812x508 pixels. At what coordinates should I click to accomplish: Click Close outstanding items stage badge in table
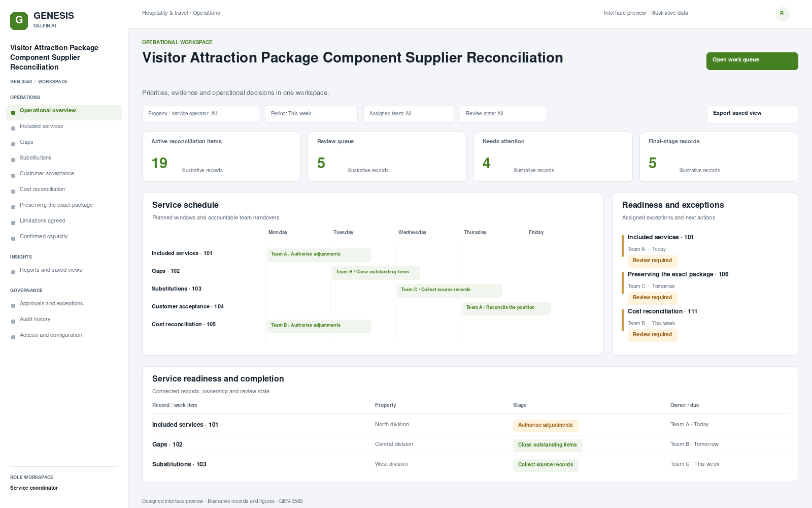click(548, 446)
